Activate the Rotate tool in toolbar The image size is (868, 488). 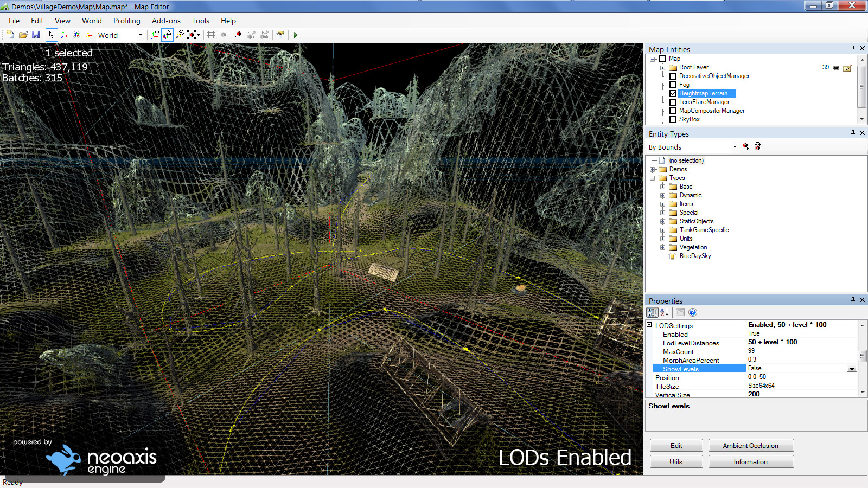76,35
